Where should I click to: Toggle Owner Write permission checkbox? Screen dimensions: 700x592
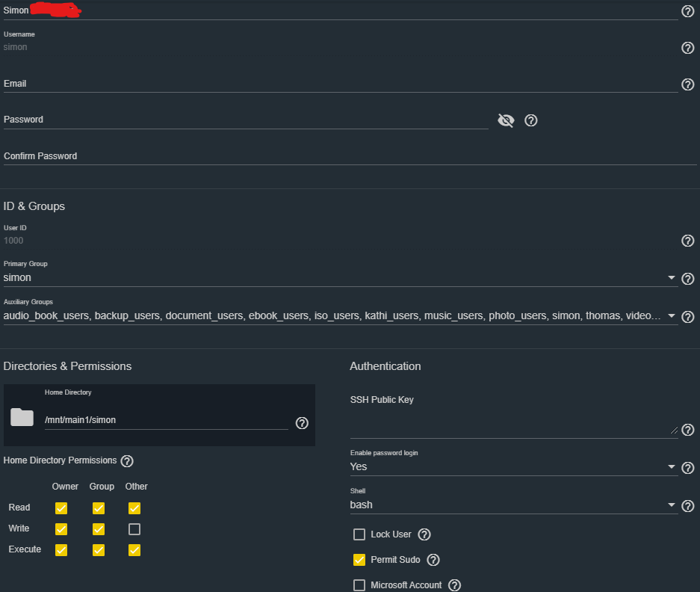pos(61,529)
